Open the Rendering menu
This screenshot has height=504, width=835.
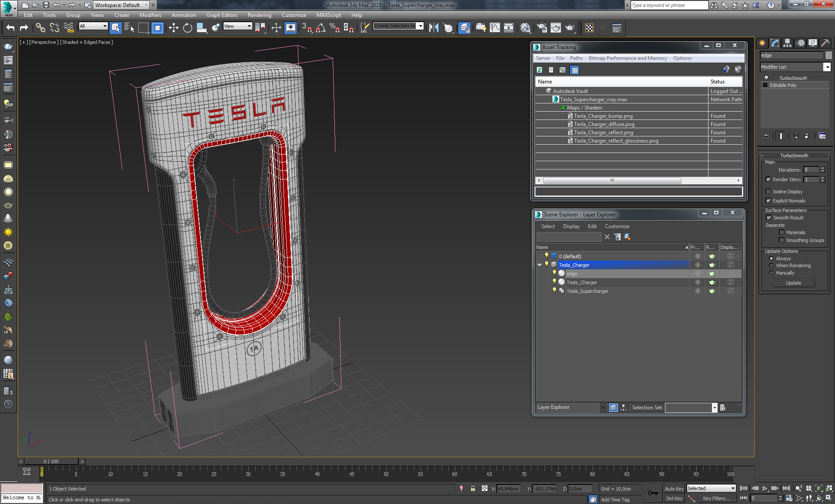point(259,15)
